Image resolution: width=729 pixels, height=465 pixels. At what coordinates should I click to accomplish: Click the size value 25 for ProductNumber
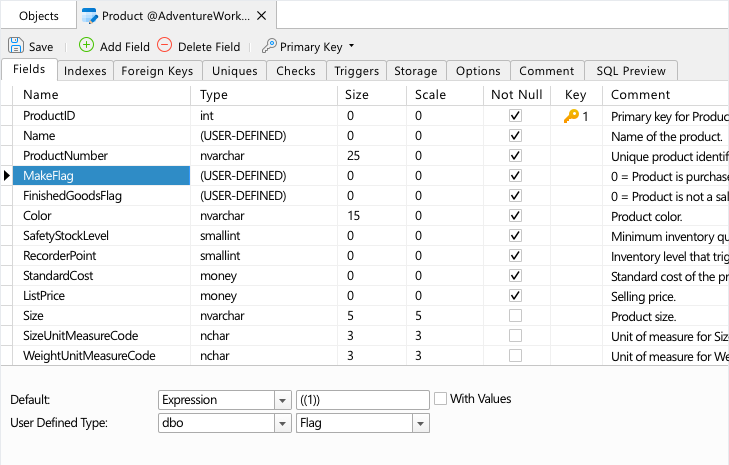click(x=353, y=155)
